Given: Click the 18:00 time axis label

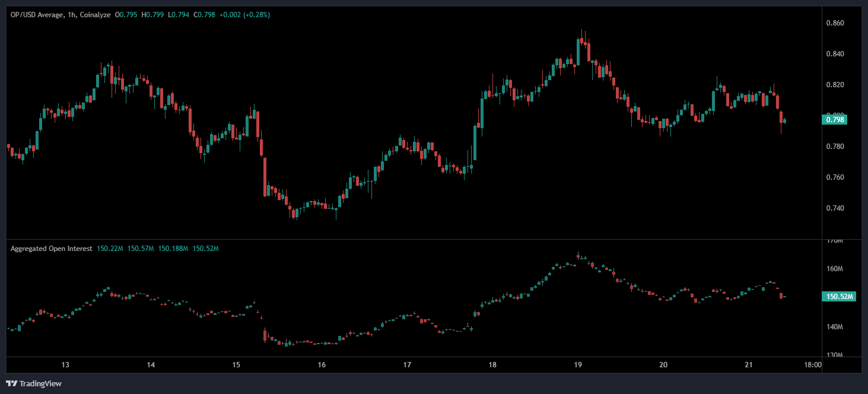Looking at the screenshot, I should click(813, 365).
